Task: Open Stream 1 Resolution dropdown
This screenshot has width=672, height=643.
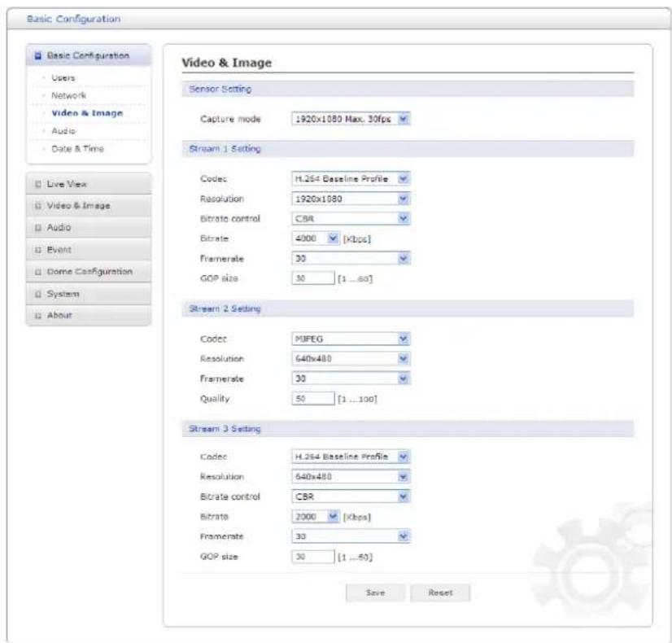Action: (351, 199)
